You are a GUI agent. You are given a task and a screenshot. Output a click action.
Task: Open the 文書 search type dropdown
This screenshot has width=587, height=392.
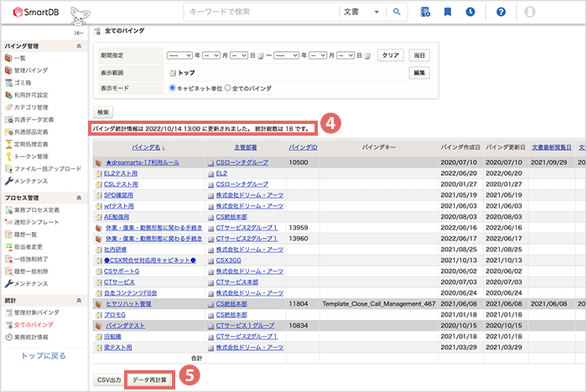pos(361,12)
